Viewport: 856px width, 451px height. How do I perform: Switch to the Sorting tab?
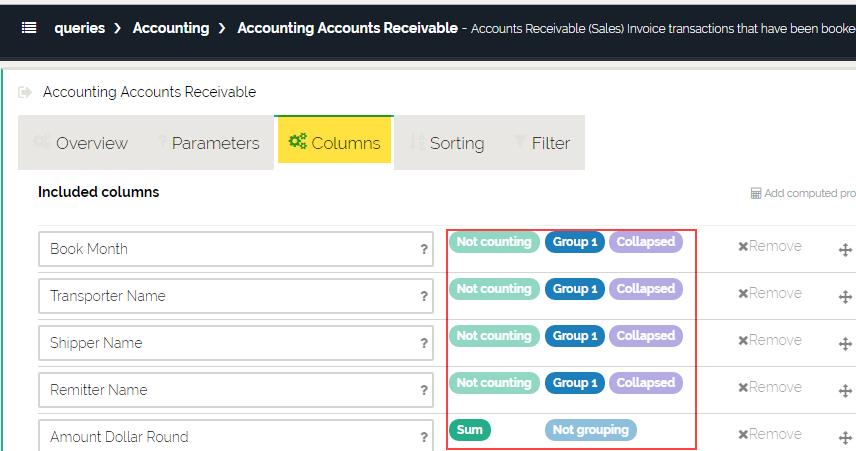446,143
